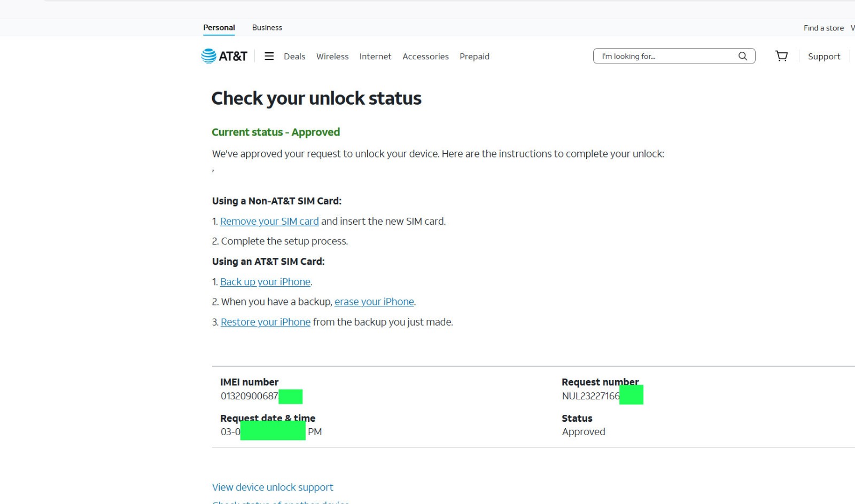Click the Find a store link
The image size is (855, 504).
coord(823,28)
